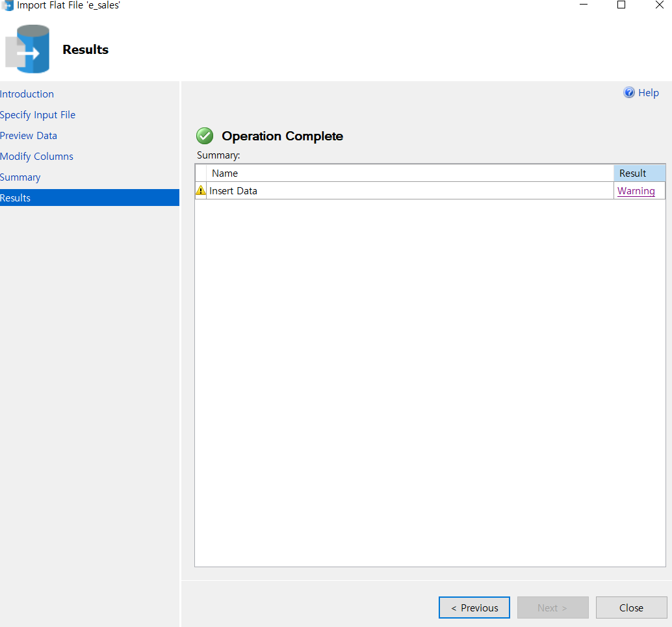
Task: Click the disabled Next button
Action: [x=553, y=608]
